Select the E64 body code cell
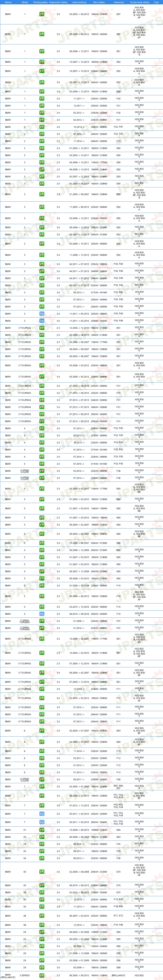Image resolution: width=163 pixels, height=980 pixels. pyautogui.click(x=119, y=742)
